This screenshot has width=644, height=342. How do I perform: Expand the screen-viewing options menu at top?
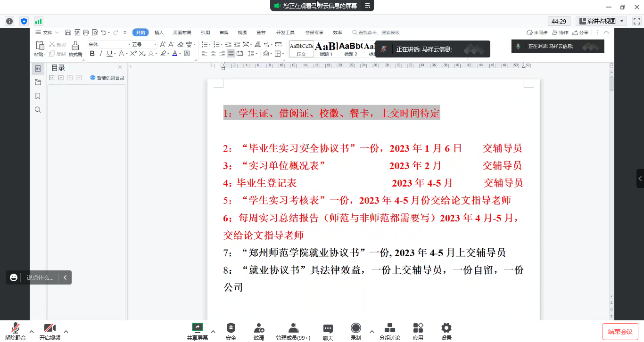tap(367, 6)
